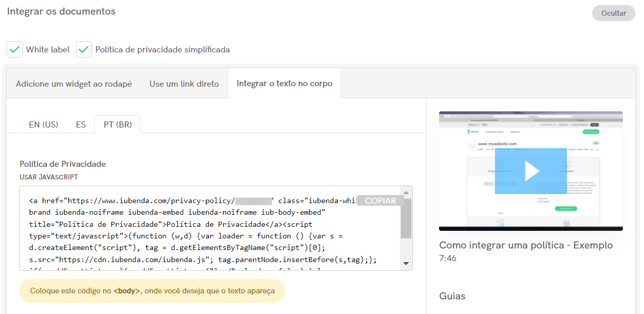Switch to the EN (US) language tab

pyautogui.click(x=44, y=124)
